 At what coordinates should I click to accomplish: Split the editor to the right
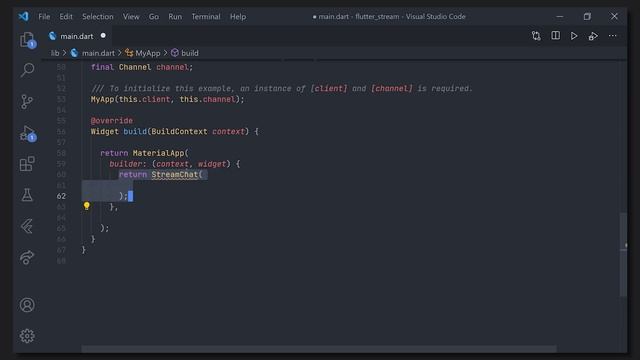point(556,36)
